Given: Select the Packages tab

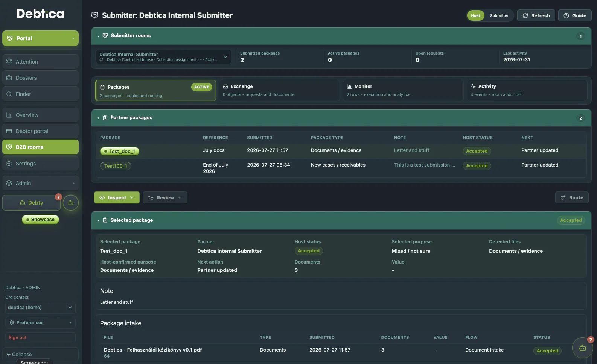Looking at the screenshot, I should pos(155,91).
